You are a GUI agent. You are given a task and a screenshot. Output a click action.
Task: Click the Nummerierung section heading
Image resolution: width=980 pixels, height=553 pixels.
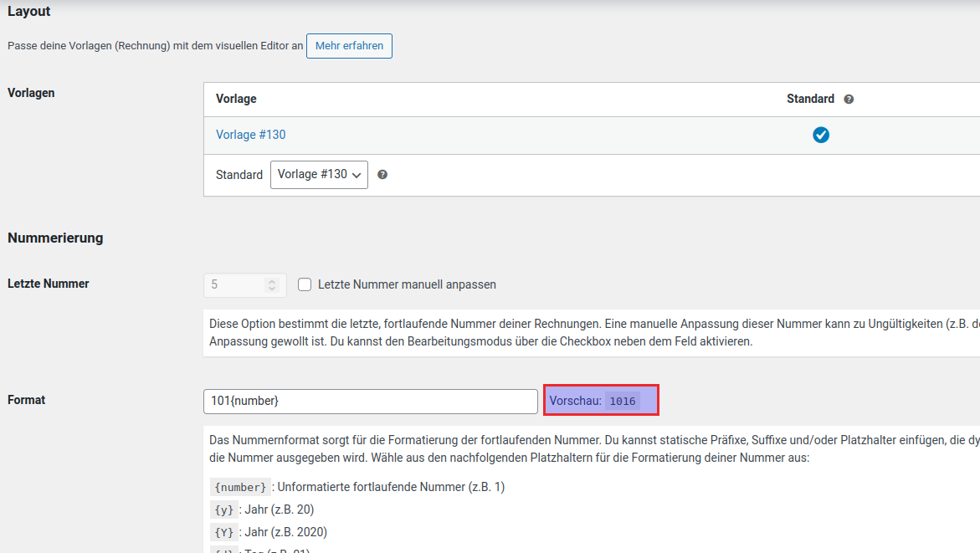pos(55,238)
